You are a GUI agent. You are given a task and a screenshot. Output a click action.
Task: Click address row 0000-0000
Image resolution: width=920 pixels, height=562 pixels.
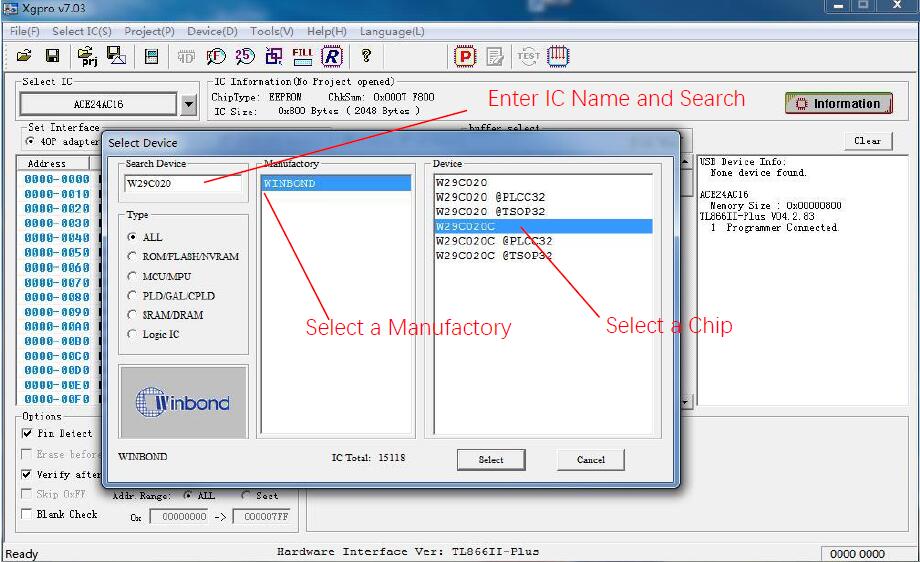(57, 179)
